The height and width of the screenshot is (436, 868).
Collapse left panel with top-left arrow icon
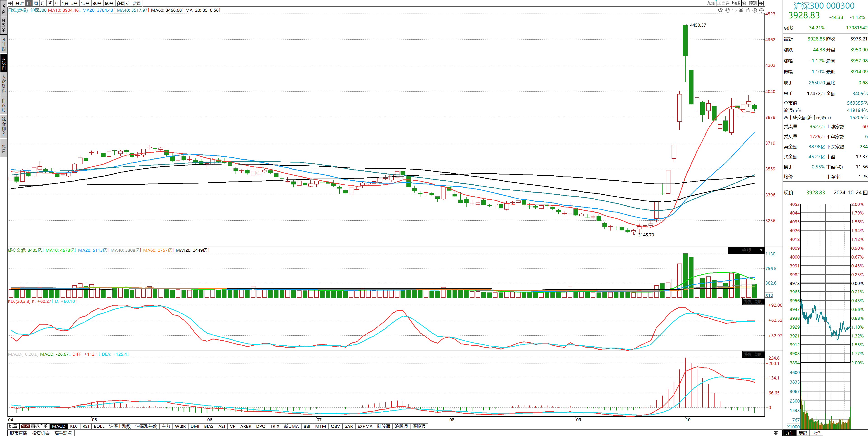tap(11, 3)
